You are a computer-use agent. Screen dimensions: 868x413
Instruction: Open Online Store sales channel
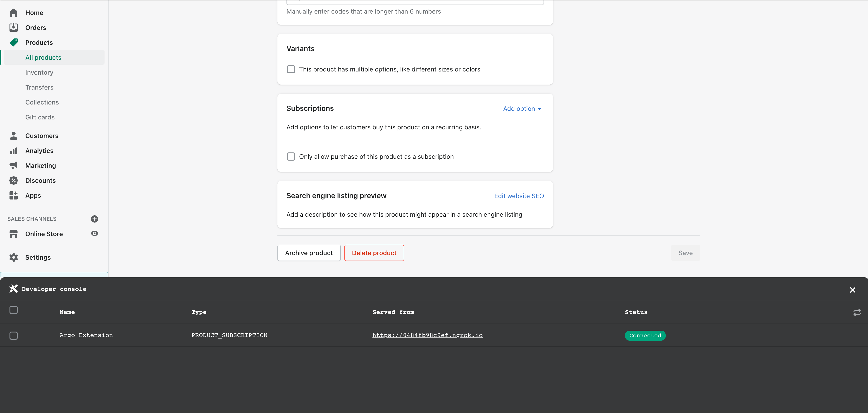pyautogui.click(x=44, y=234)
